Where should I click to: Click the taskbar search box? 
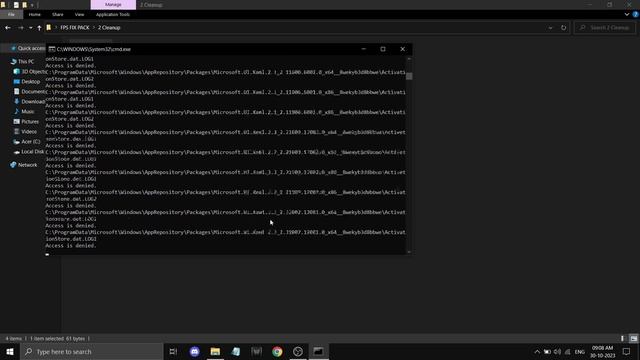click(x=92, y=351)
